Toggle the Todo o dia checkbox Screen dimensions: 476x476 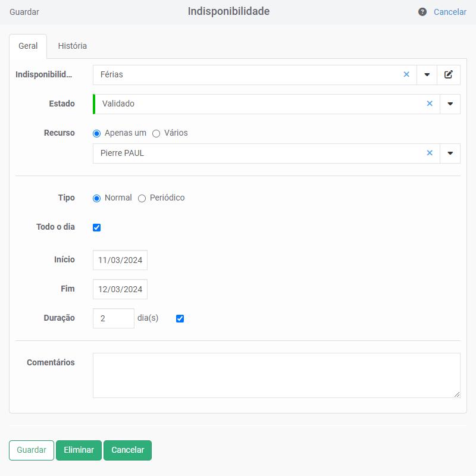tap(96, 227)
